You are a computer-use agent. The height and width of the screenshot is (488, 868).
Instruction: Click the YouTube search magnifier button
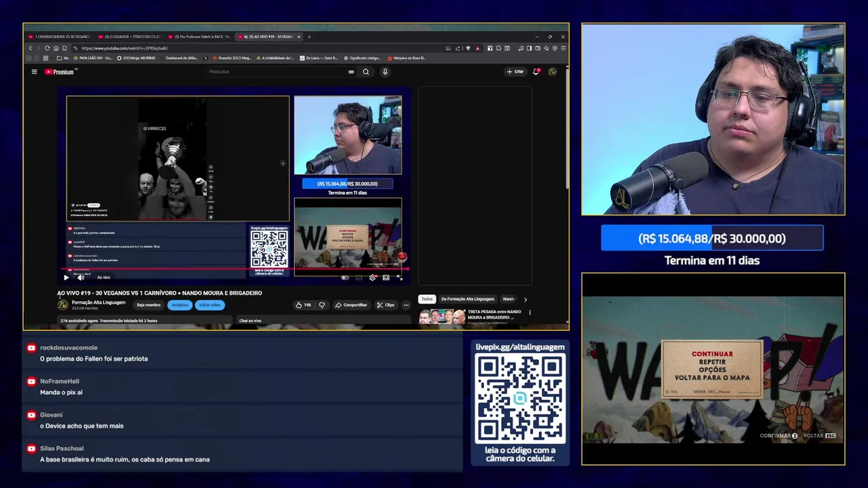click(366, 72)
